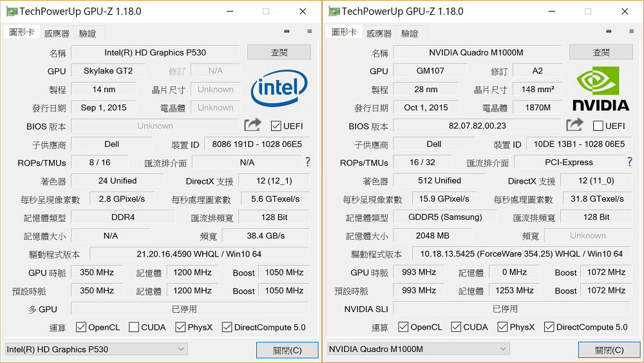The image size is (644, 363).
Task: Click the bus interface question mark in Intel window
Action: (308, 162)
